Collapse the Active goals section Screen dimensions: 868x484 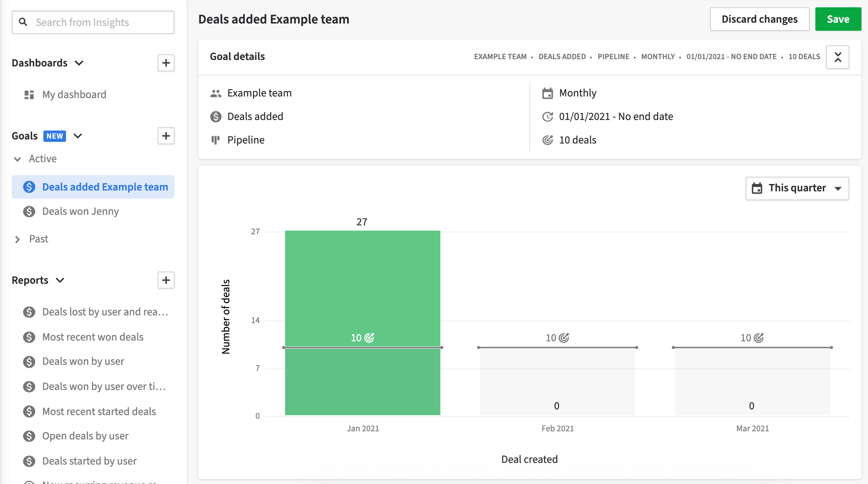coord(17,159)
